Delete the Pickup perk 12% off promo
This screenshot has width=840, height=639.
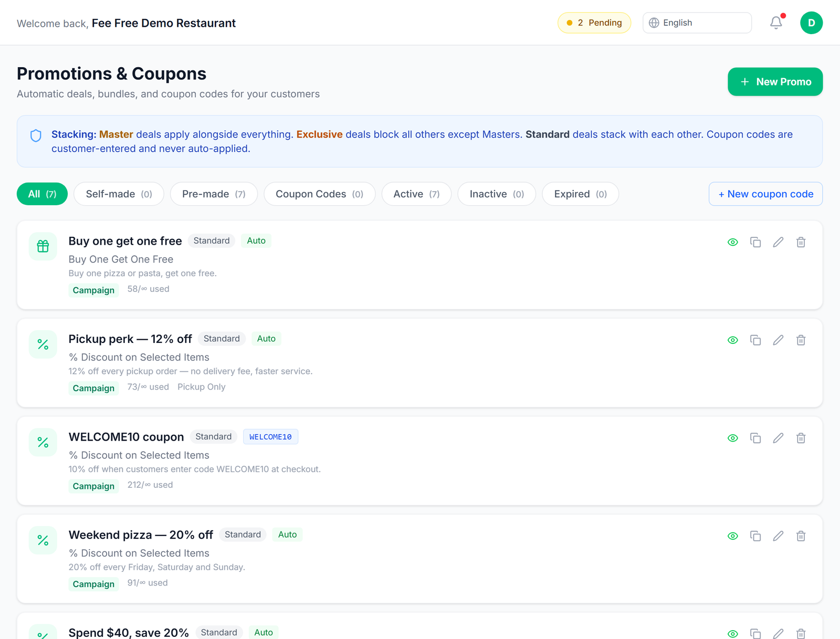coord(801,340)
